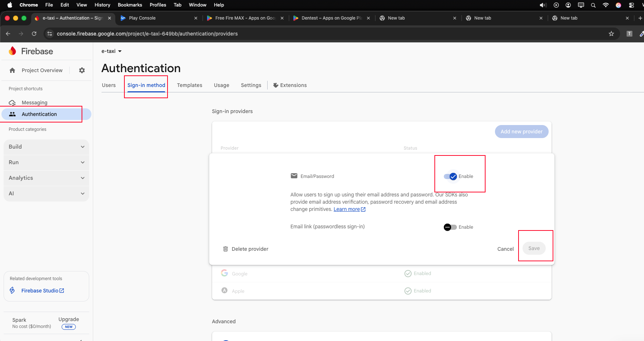Open a new browser tab

[x=640, y=18]
